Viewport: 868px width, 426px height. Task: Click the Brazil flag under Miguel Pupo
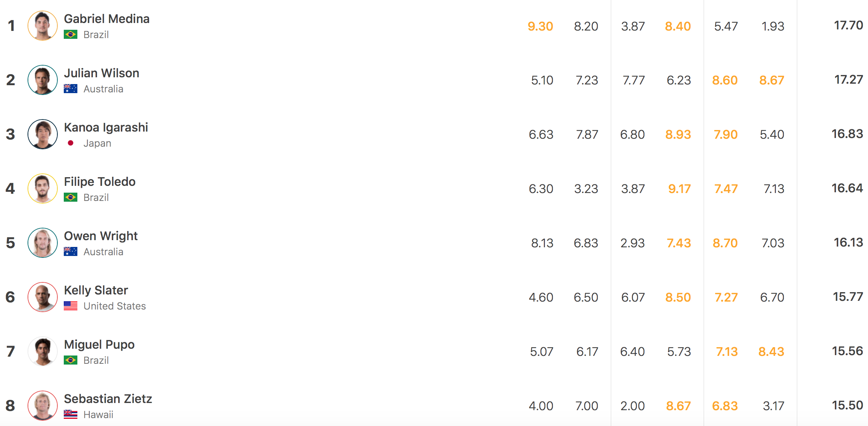(x=71, y=360)
